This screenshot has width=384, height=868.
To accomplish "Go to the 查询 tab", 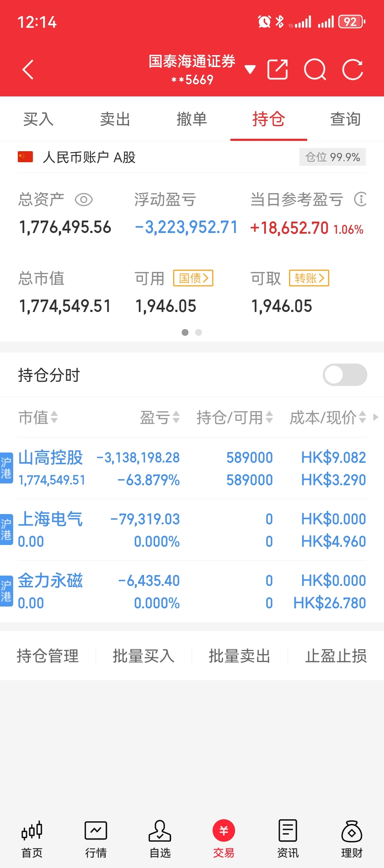I will (346, 119).
